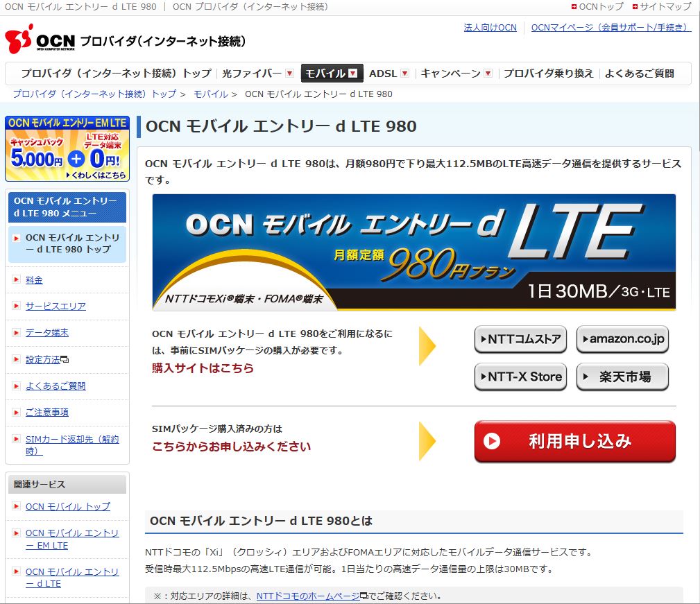The height and width of the screenshot is (604, 700).
Task: Click the 楽天市場 button
Action: click(x=622, y=377)
